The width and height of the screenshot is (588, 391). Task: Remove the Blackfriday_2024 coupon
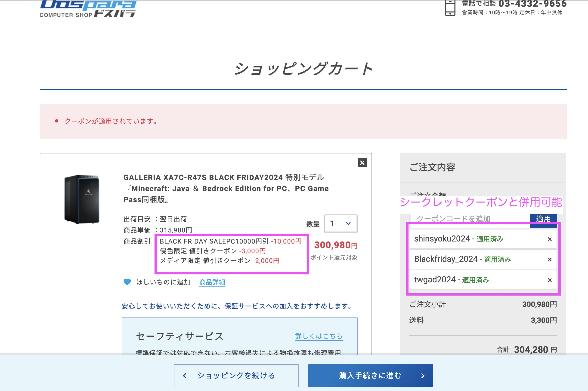coord(550,260)
